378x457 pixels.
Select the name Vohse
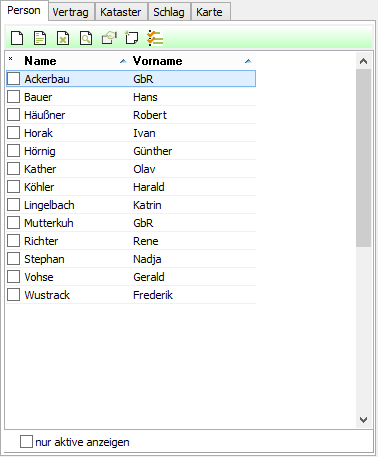(39, 277)
